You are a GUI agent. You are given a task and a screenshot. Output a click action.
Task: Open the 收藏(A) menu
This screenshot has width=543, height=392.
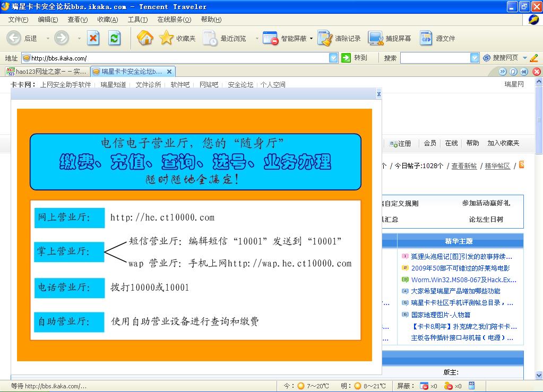click(108, 20)
